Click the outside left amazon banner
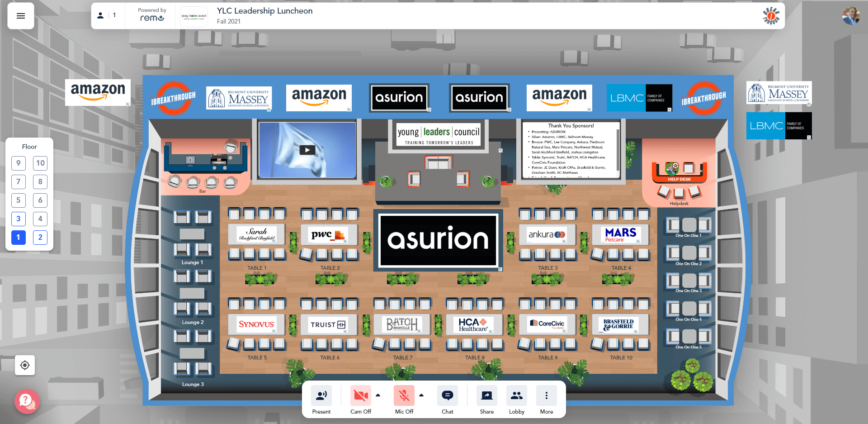The image size is (868, 424). pos(98,93)
